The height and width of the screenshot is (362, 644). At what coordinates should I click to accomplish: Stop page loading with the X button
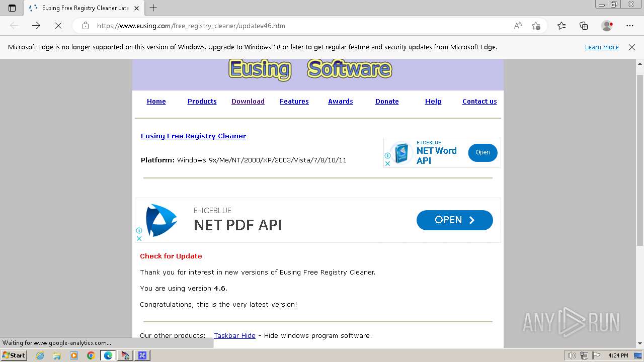pyautogui.click(x=58, y=26)
